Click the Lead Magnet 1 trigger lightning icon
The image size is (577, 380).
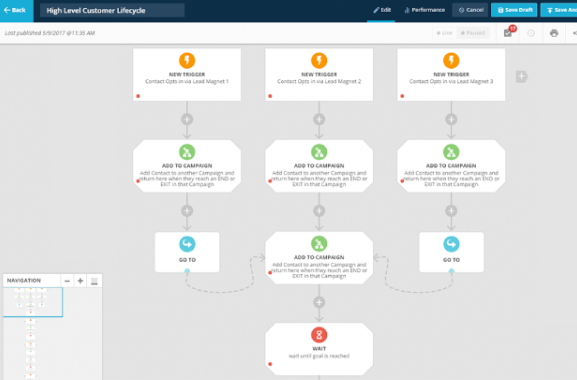pyautogui.click(x=187, y=60)
